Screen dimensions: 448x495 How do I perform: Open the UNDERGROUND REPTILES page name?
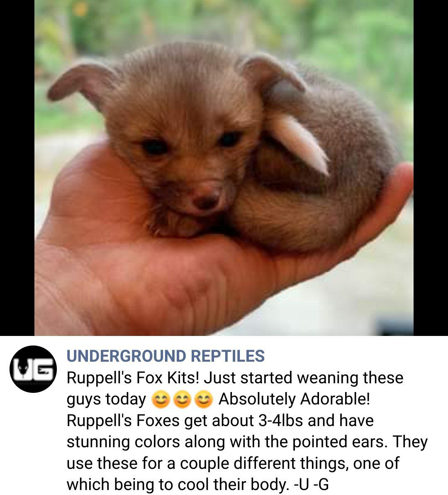click(x=166, y=356)
